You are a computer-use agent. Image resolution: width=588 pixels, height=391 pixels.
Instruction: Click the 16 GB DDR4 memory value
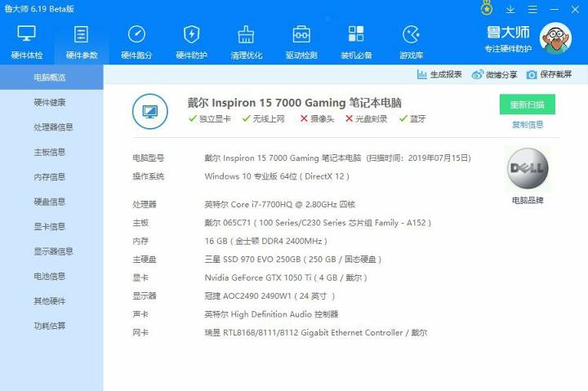(266, 241)
